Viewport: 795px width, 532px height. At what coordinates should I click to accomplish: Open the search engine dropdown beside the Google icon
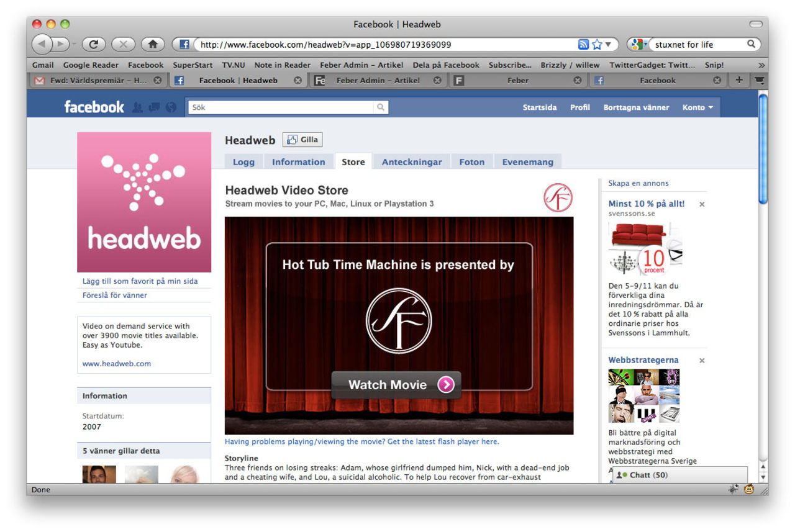click(645, 44)
